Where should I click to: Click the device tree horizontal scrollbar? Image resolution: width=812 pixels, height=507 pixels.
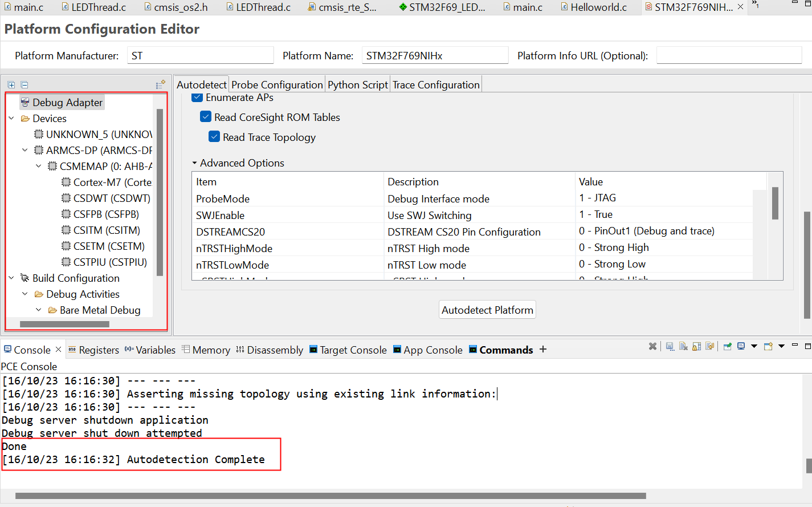click(x=64, y=325)
